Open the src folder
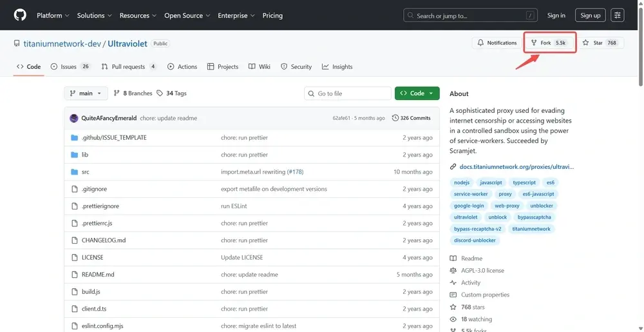 [x=85, y=172]
